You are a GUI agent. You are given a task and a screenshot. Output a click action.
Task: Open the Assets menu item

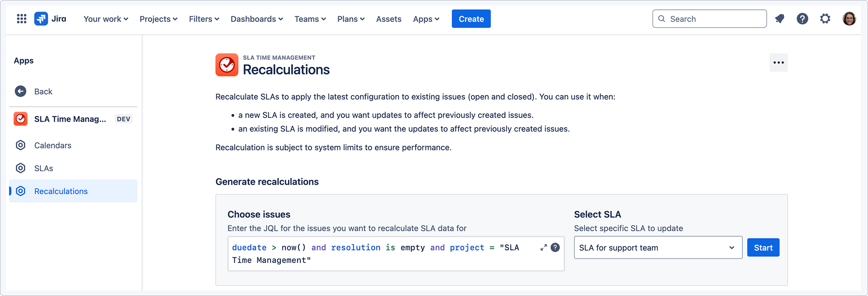pos(389,19)
